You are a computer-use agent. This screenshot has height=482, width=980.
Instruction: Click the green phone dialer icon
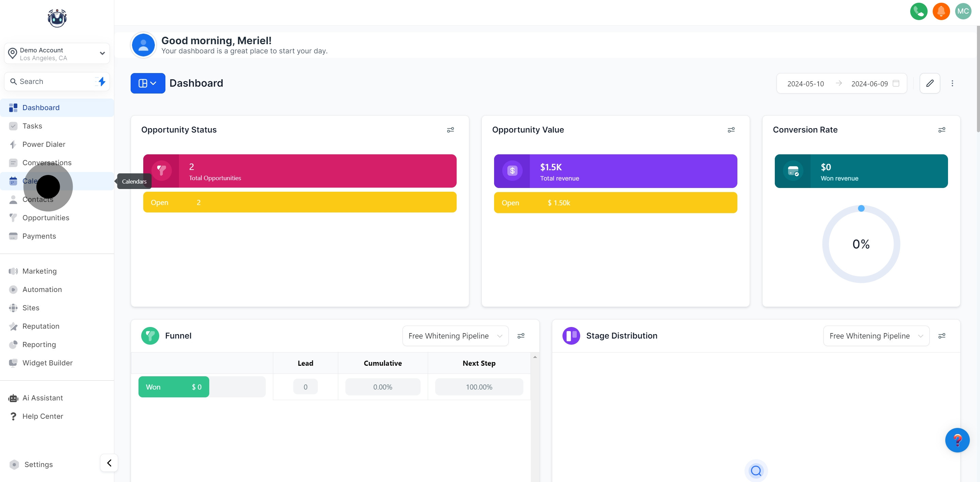pos(918,12)
